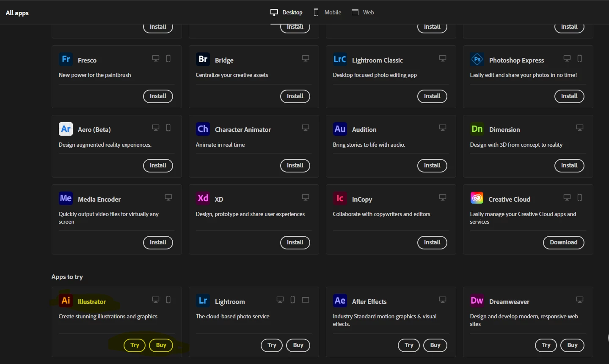Viewport: 609px width, 364px height.
Task: Buy Lightroom
Action: pos(298,345)
